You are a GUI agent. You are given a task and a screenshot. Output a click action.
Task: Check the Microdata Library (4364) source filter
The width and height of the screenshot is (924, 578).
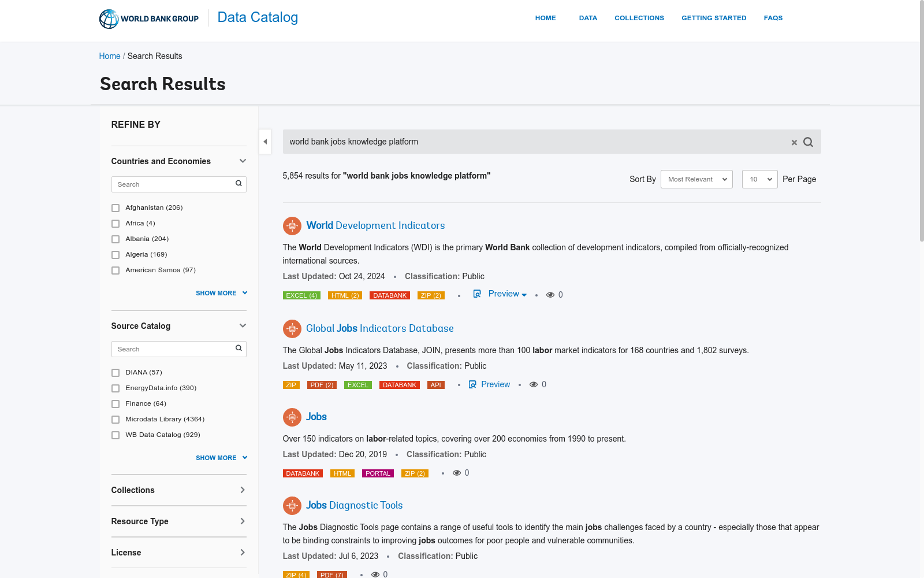point(115,420)
